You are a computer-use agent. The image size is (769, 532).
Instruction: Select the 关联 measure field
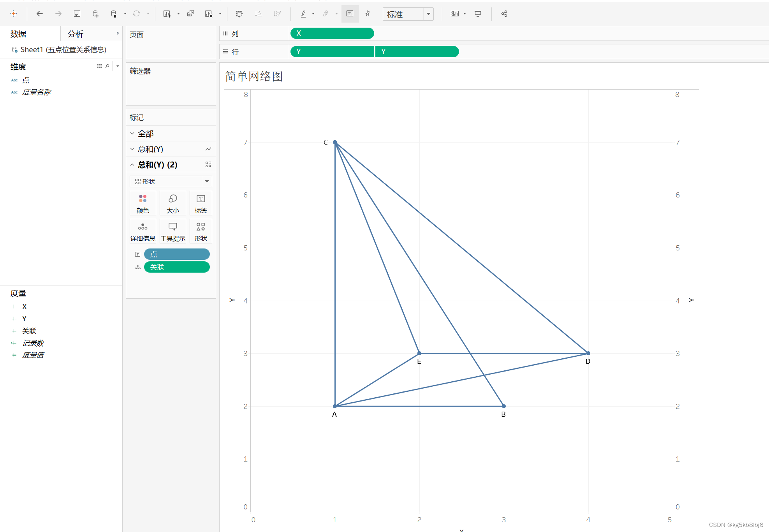click(29, 331)
